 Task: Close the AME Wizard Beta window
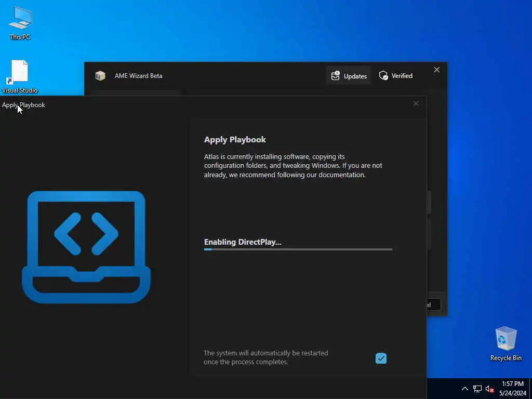436,70
